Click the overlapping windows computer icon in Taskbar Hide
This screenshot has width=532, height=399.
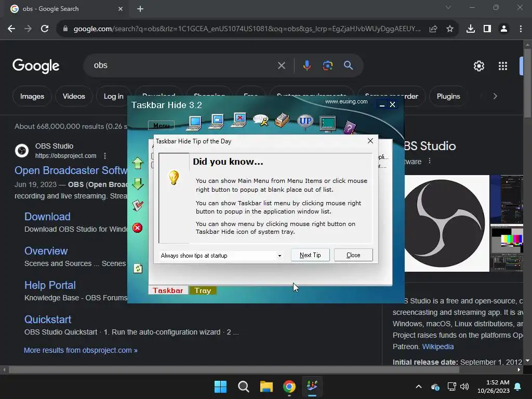(217, 122)
